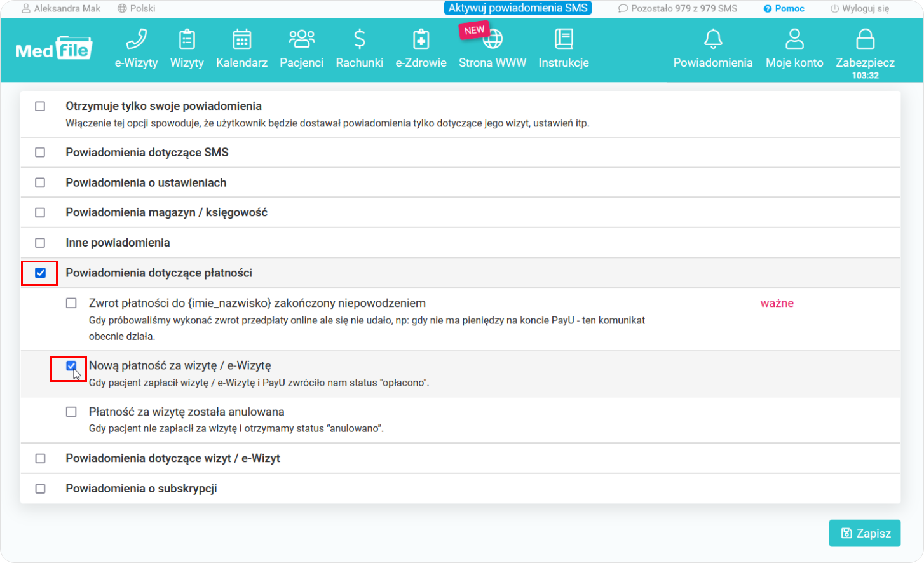Image resolution: width=924 pixels, height=563 pixels.
Task: Click the Zabezpiecz padlock icon
Action: (865, 39)
